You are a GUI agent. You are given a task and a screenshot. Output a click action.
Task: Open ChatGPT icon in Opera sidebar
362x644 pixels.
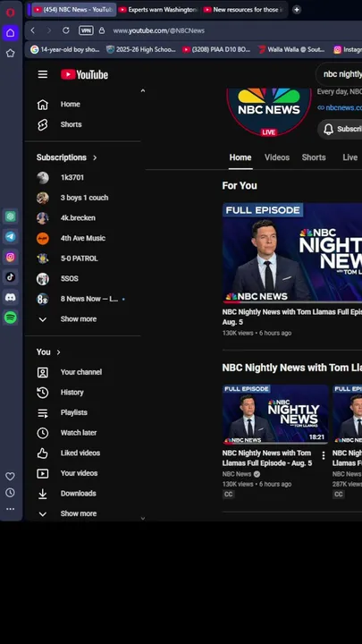10,216
